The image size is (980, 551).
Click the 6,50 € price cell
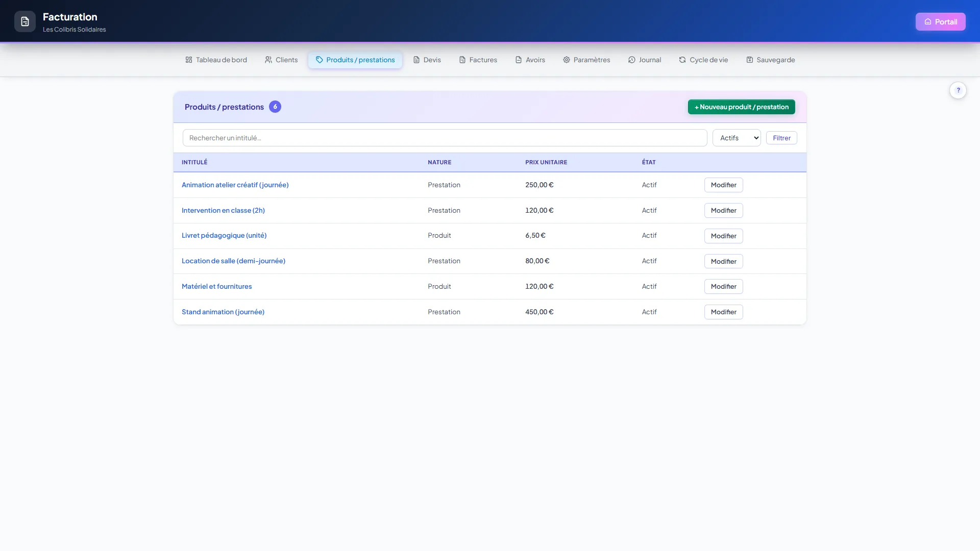pyautogui.click(x=535, y=235)
